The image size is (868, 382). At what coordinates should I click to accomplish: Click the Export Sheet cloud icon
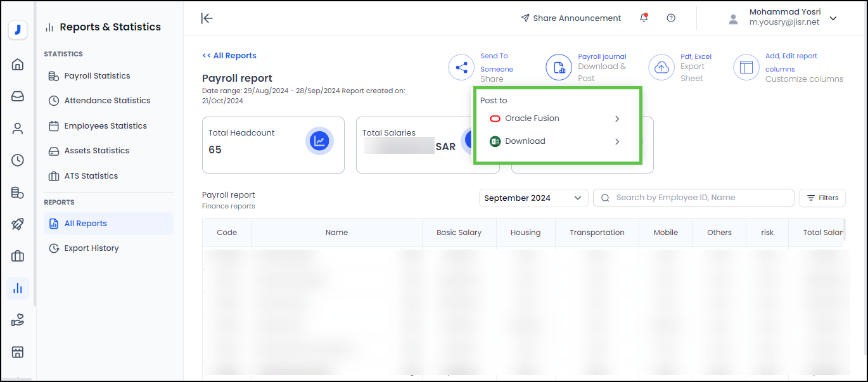click(661, 67)
